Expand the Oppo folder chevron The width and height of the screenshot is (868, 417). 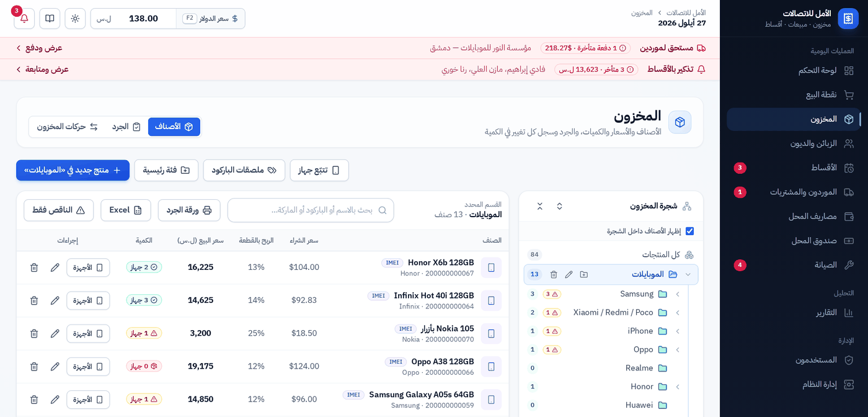point(678,349)
